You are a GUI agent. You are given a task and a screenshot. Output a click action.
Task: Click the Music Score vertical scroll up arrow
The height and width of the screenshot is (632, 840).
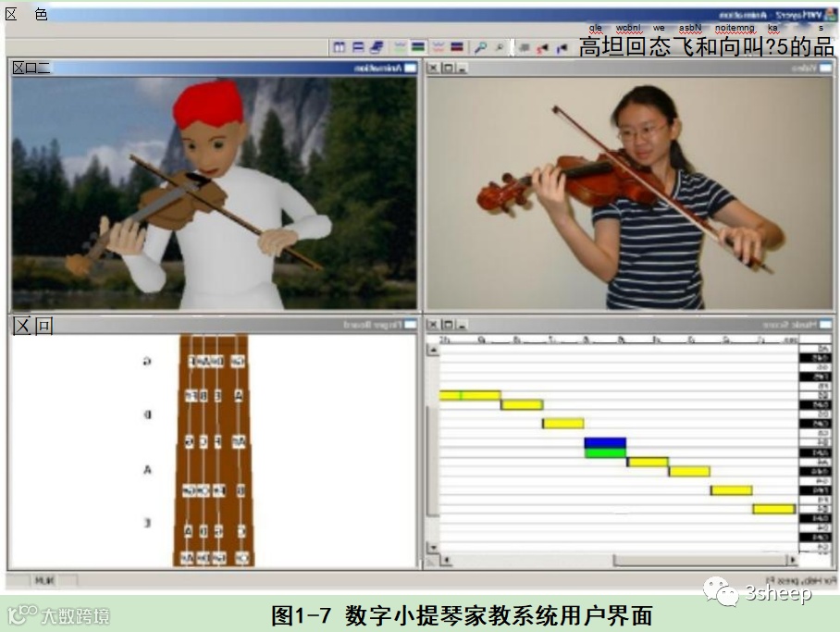433,351
